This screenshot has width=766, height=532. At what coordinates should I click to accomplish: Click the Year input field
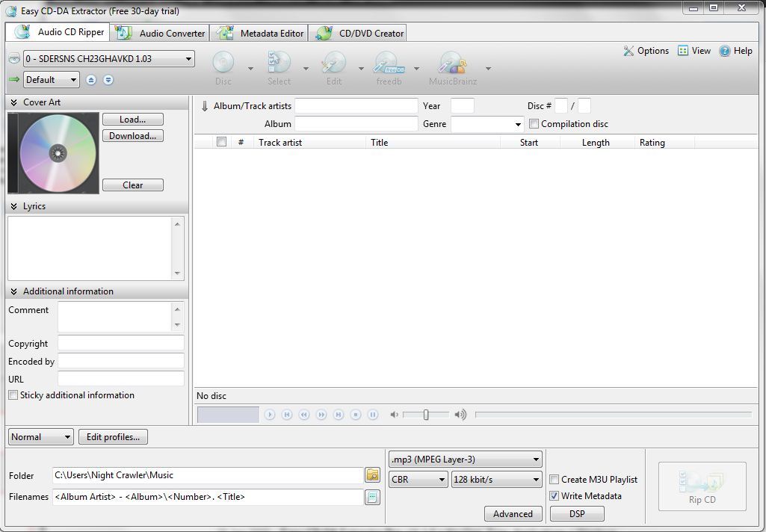(x=462, y=106)
